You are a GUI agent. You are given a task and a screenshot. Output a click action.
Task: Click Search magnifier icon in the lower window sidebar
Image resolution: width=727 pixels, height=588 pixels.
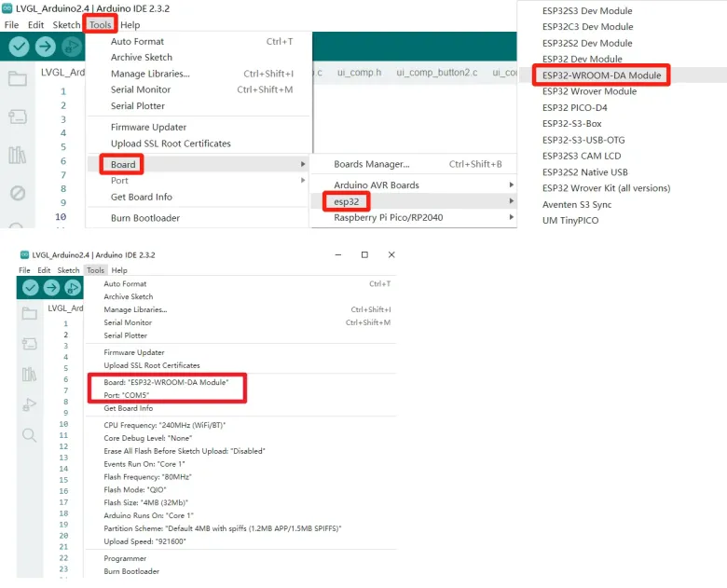(x=29, y=435)
